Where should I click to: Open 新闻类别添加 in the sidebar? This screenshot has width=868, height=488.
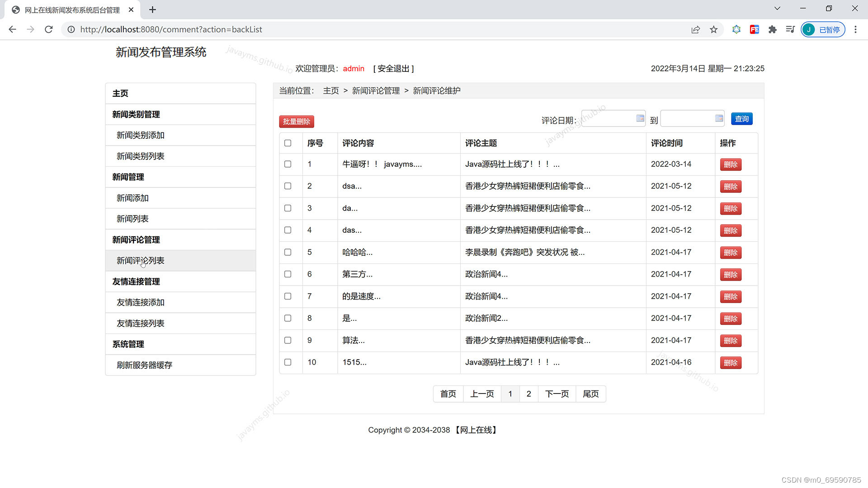pos(180,135)
